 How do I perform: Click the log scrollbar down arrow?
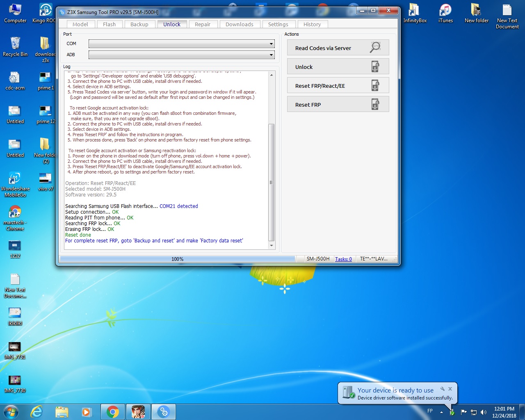tap(271, 245)
